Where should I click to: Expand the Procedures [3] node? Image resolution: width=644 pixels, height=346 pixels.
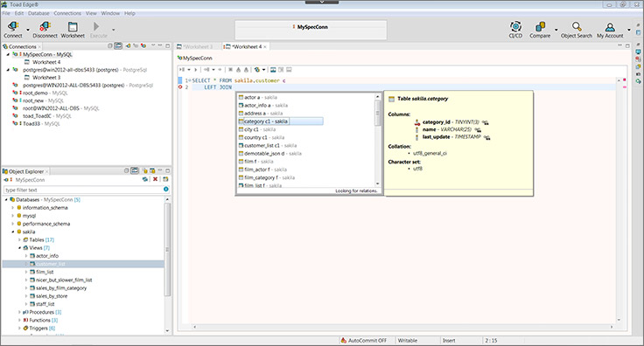click(19, 312)
